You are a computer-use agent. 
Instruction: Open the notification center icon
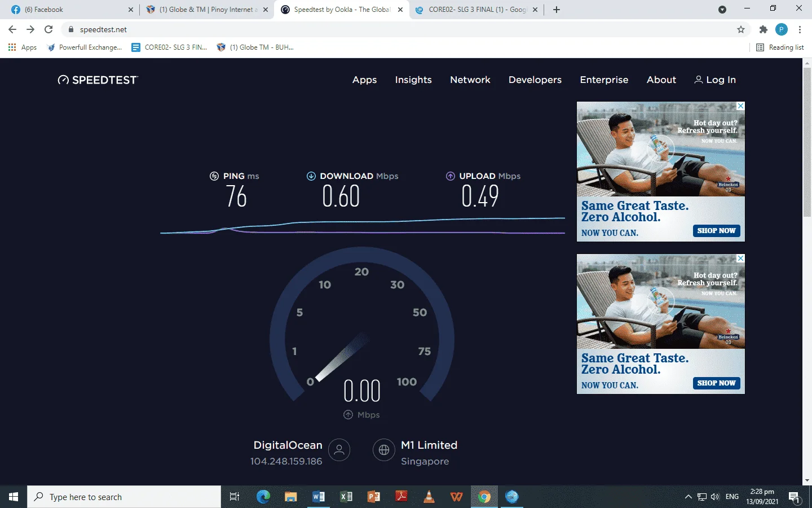click(795, 497)
